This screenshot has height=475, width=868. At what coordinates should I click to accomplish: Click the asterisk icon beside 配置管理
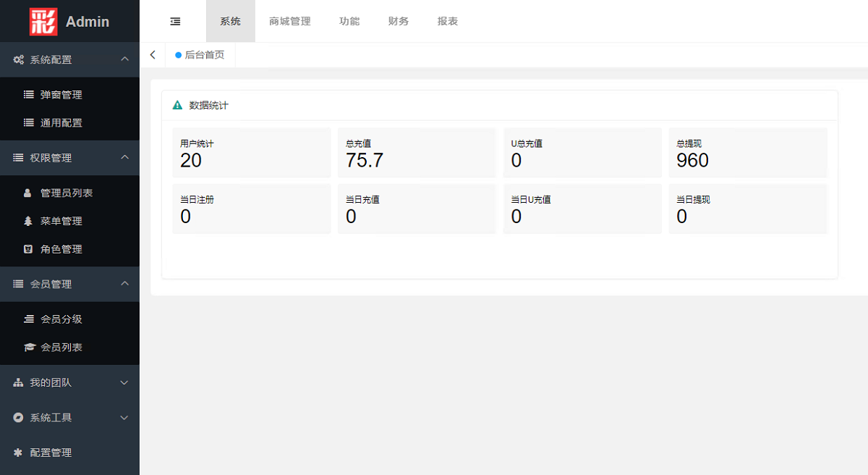point(19,453)
